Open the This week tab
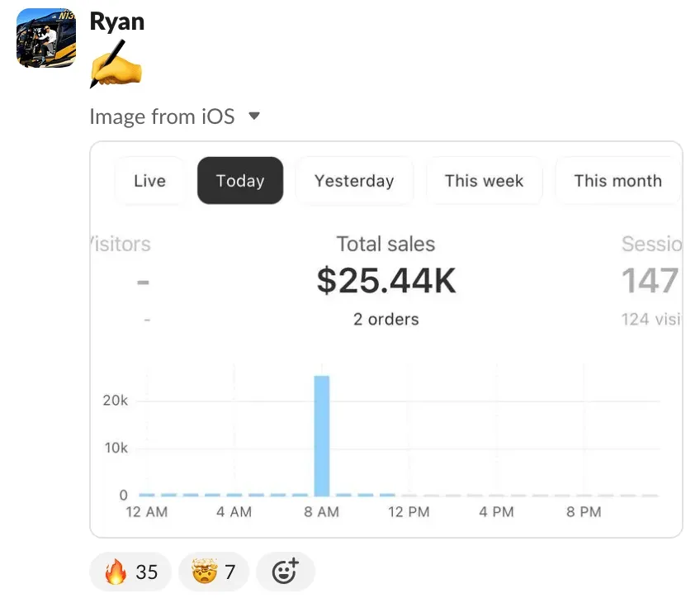Screen dimensions: 700x603 [484, 180]
